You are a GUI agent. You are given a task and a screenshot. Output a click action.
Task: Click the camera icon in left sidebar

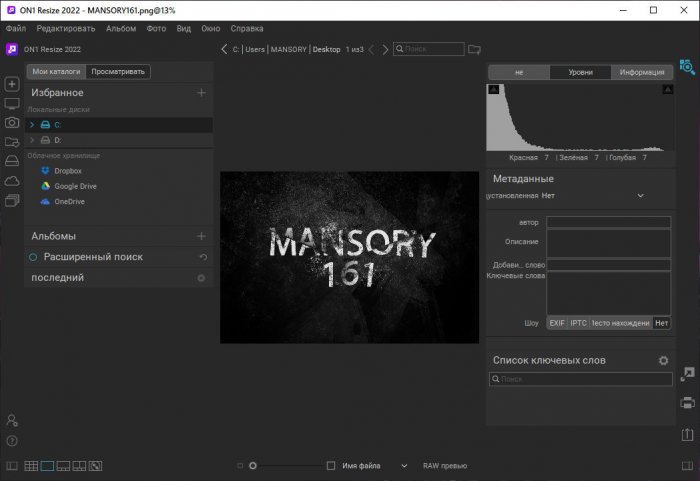pos(12,122)
